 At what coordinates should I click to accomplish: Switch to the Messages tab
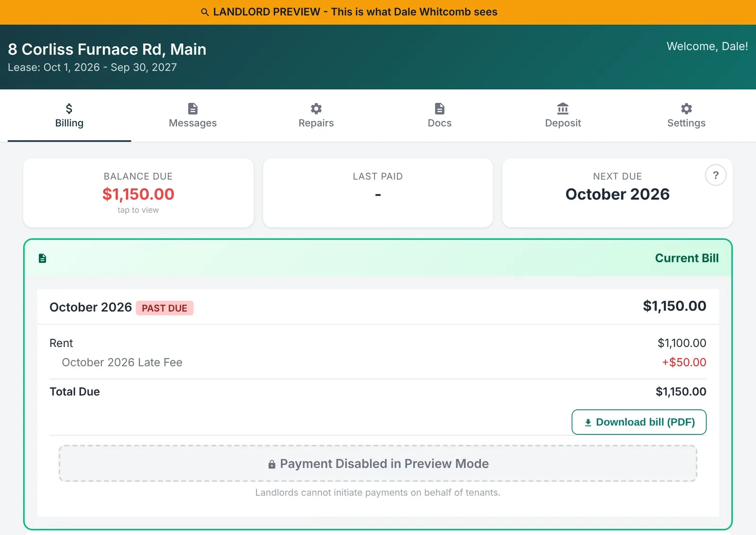(193, 116)
